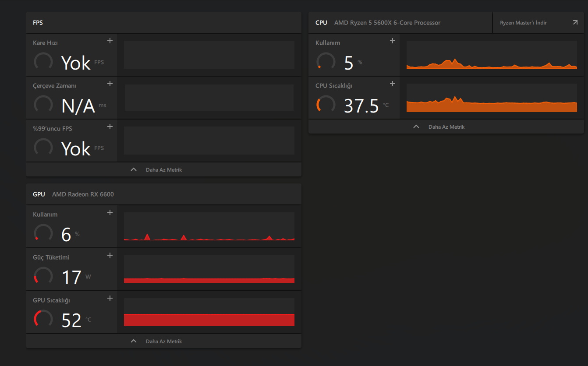
Task: Click the 6 % GPU usage value
Action: (x=71, y=235)
